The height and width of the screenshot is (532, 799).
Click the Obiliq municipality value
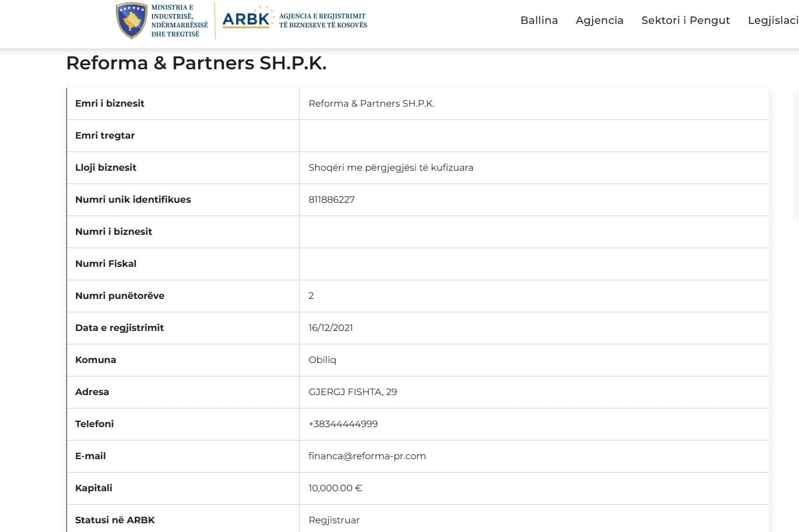click(322, 360)
